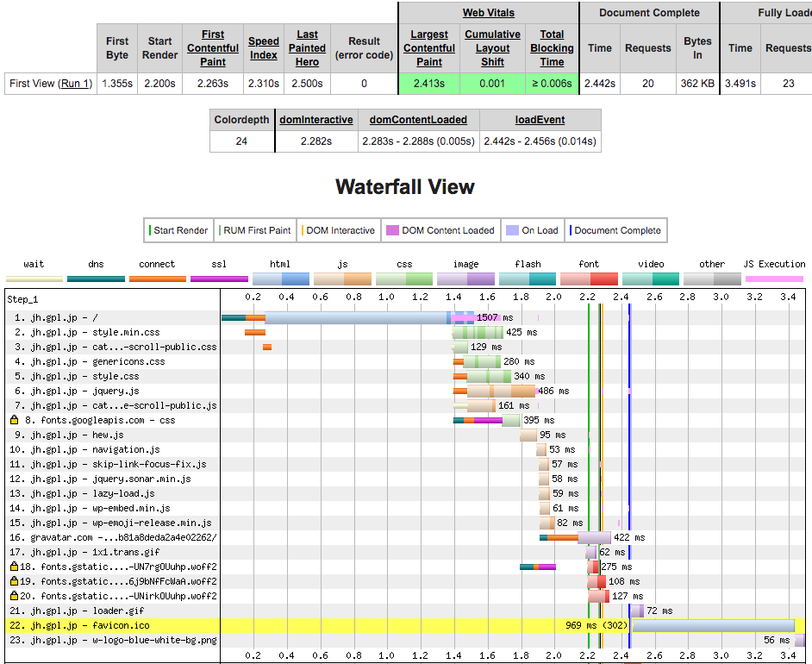Click lock icon on request 19 woff2
812x664 pixels.
click(14, 581)
